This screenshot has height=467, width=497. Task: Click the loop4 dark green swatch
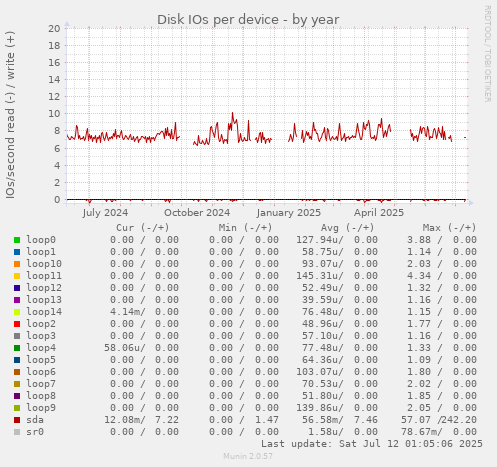(x=17, y=348)
